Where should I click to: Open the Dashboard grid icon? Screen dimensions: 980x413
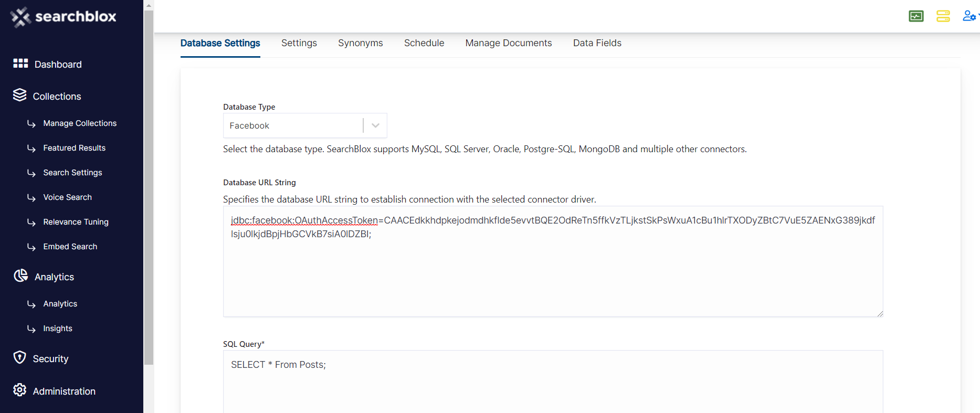click(20, 63)
